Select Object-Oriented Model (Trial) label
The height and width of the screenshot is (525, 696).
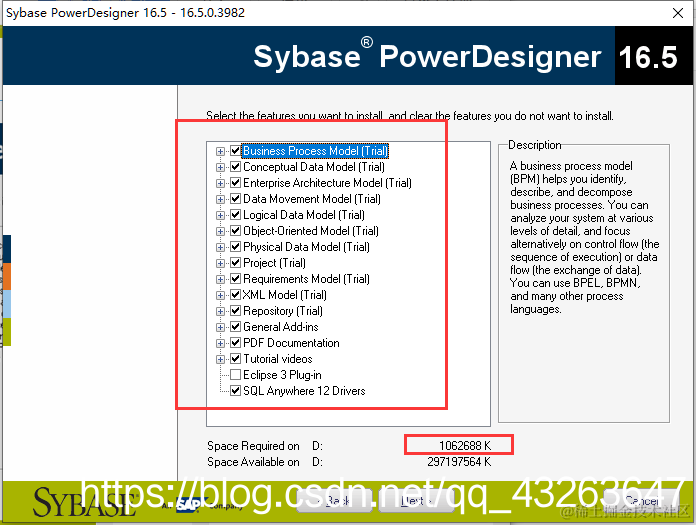pos(311,231)
